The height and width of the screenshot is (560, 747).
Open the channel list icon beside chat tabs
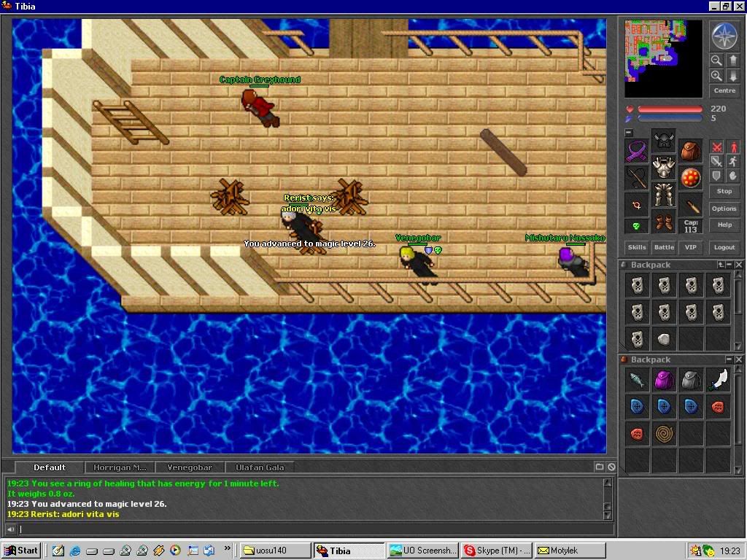pyautogui.click(x=600, y=467)
